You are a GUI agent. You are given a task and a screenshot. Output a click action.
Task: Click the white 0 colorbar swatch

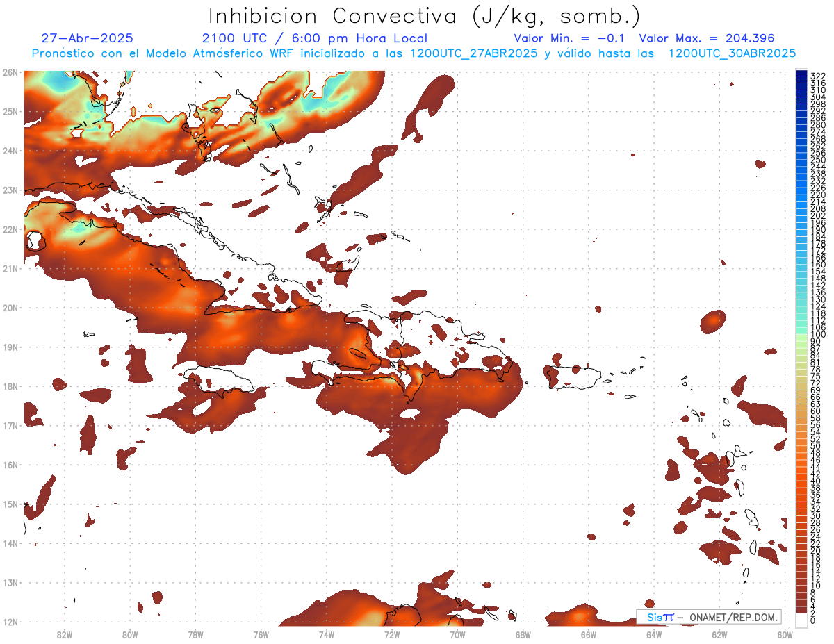click(801, 620)
